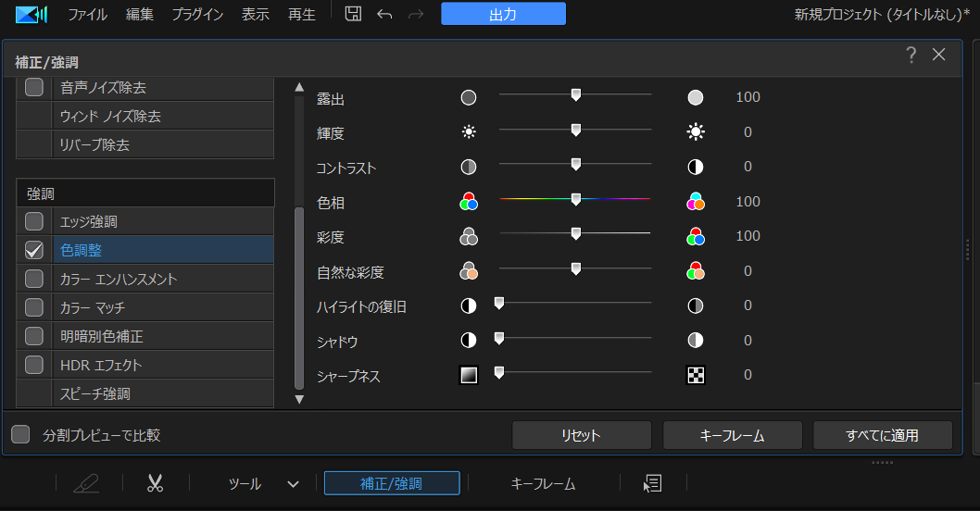Enable the 明暗別色補正 checkbox
This screenshot has height=511, width=980.
[x=34, y=336]
